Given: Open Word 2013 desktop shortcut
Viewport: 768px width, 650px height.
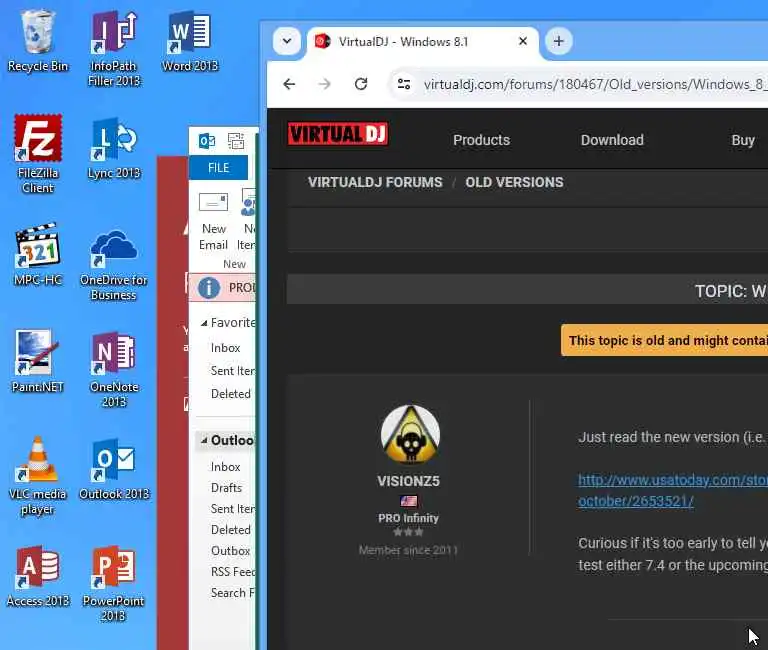Looking at the screenshot, I should point(190,41).
